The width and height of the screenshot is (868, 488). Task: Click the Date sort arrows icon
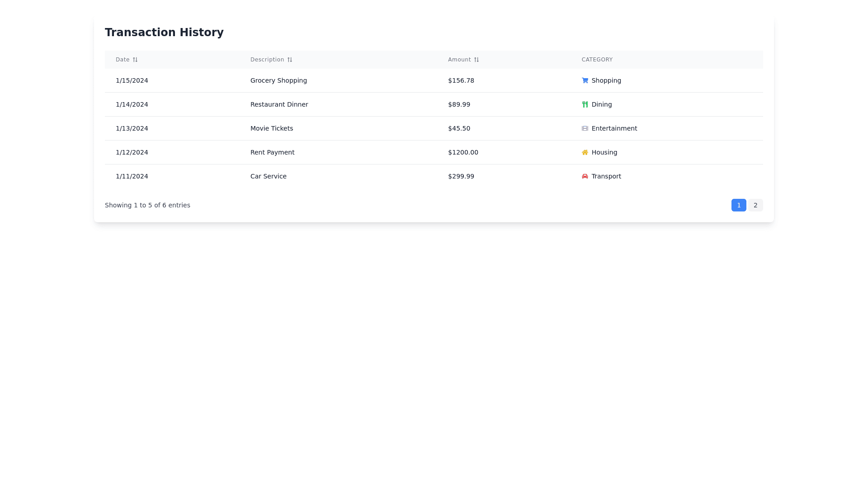(x=135, y=60)
